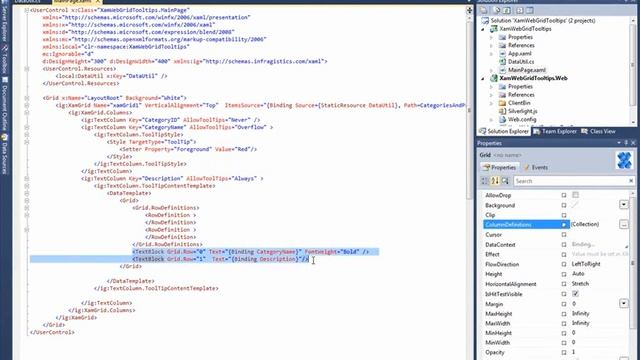
Task: Toggle the IsHitTestVisible checkbox
Action: coord(576,293)
